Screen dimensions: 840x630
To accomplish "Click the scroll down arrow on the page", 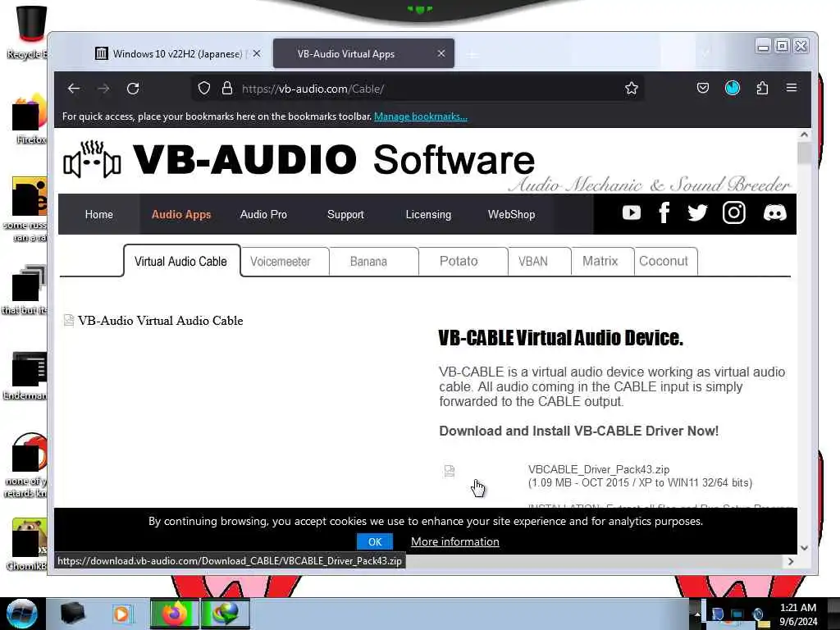I will click(x=804, y=547).
